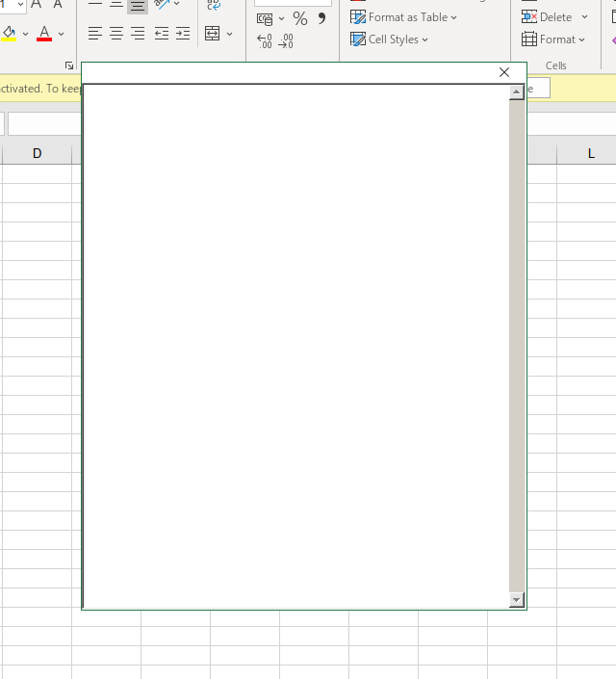Align text left in the cell

tap(95, 34)
